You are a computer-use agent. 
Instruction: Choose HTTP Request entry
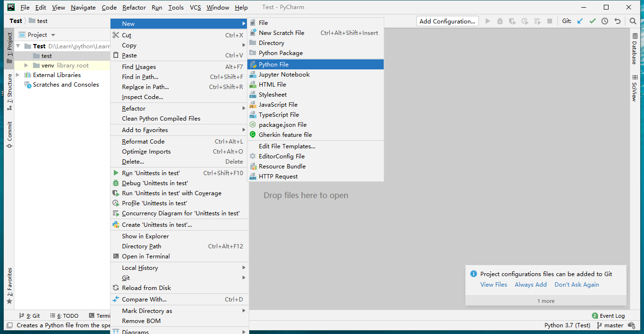point(315,177)
